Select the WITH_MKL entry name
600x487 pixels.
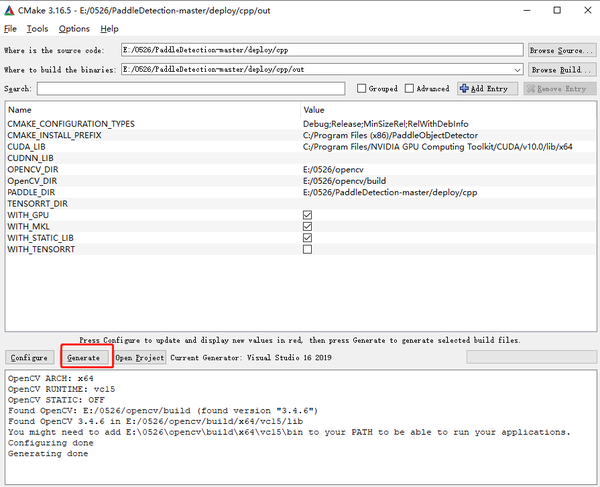(29, 226)
